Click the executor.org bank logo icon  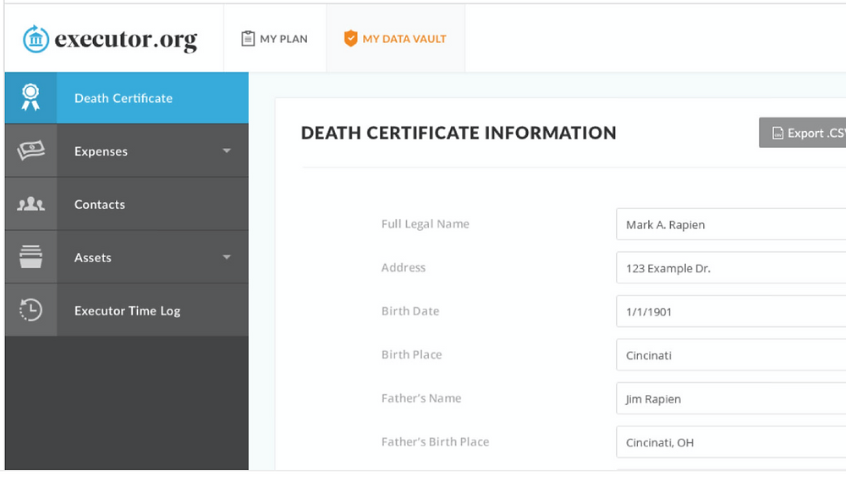tap(36, 39)
